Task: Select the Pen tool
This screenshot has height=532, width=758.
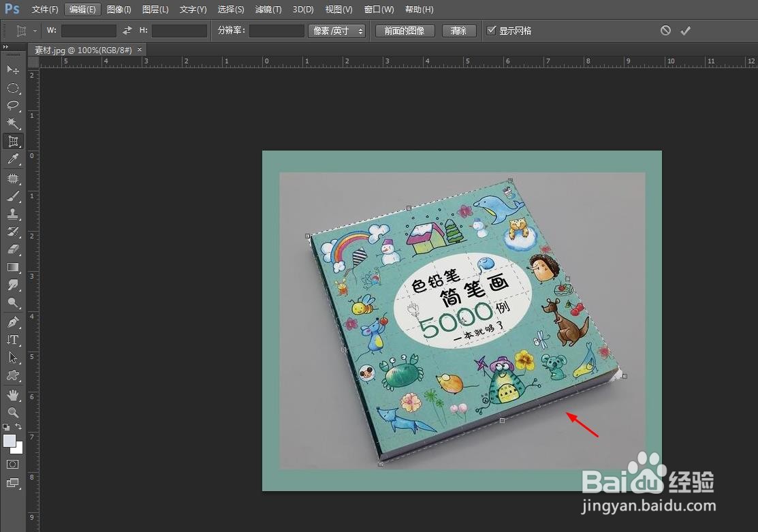Action: click(13, 322)
